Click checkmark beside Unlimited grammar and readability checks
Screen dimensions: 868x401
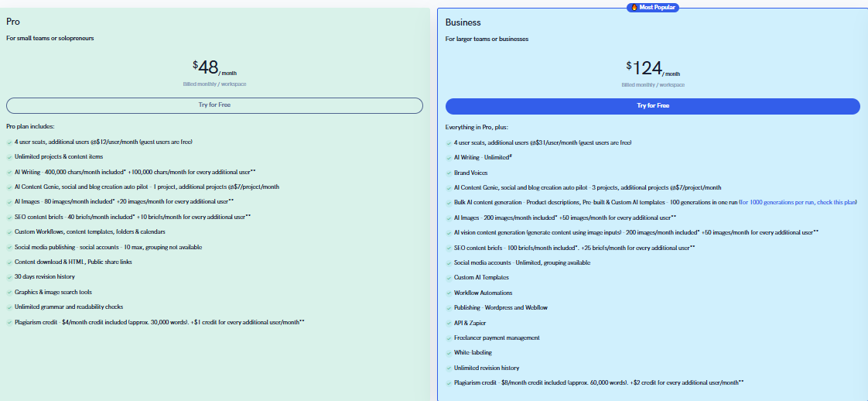[x=9, y=307]
